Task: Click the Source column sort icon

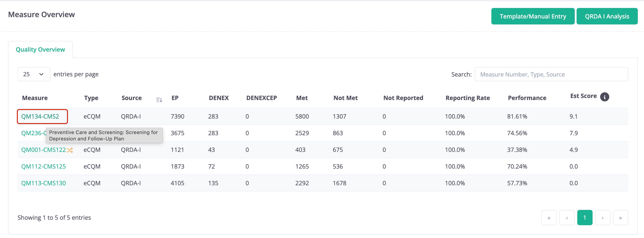Action: pos(159,100)
